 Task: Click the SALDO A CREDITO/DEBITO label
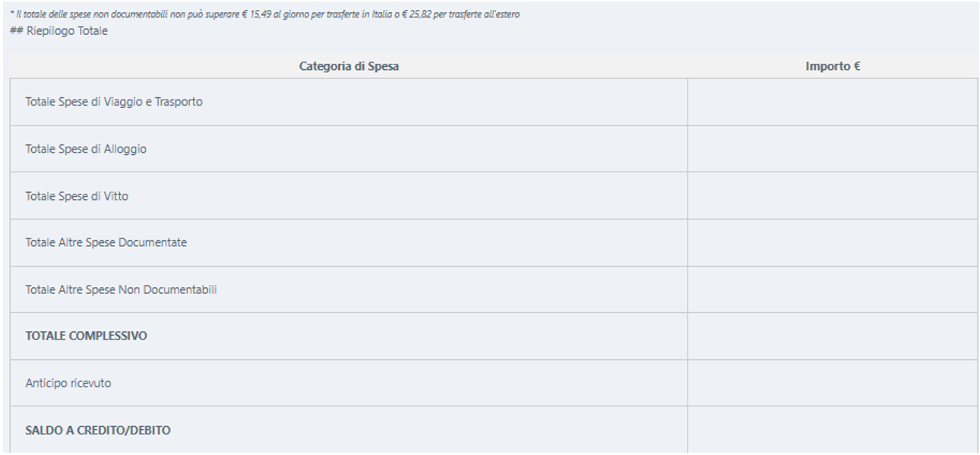tap(98, 431)
